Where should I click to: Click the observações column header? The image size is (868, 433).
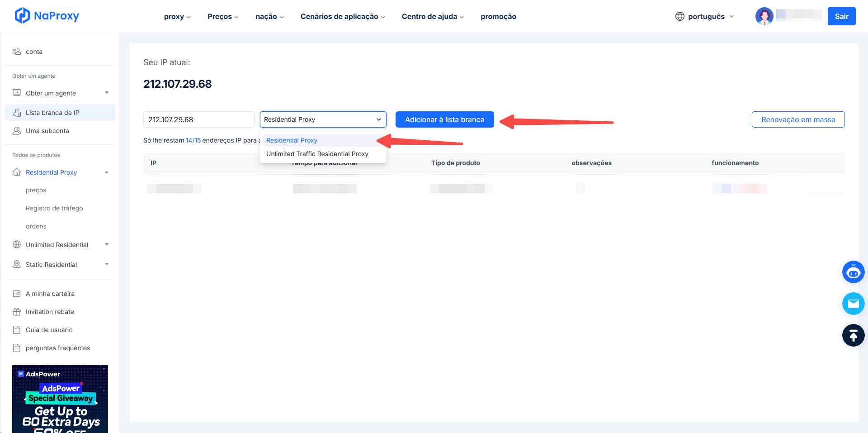(591, 163)
